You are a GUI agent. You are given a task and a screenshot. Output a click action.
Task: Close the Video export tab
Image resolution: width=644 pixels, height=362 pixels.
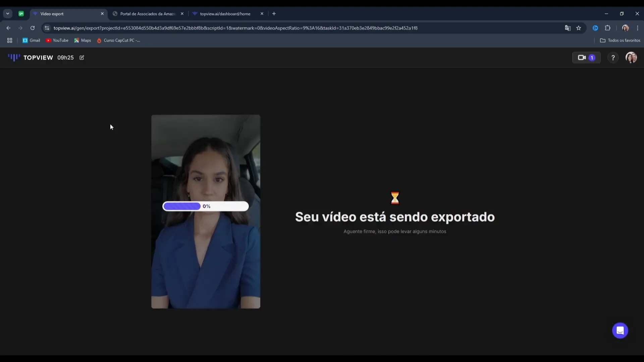pos(102,14)
